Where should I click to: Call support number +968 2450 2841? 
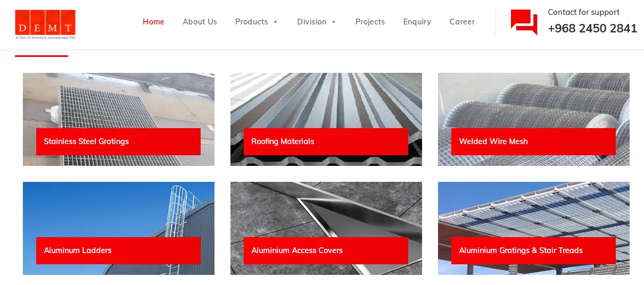point(592,29)
